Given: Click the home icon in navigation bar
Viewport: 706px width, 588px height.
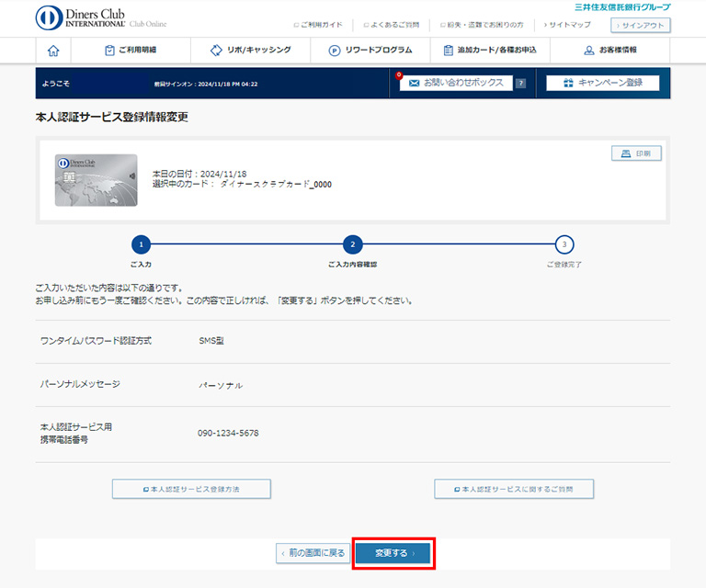Looking at the screenshot, I should coord(53,51).
